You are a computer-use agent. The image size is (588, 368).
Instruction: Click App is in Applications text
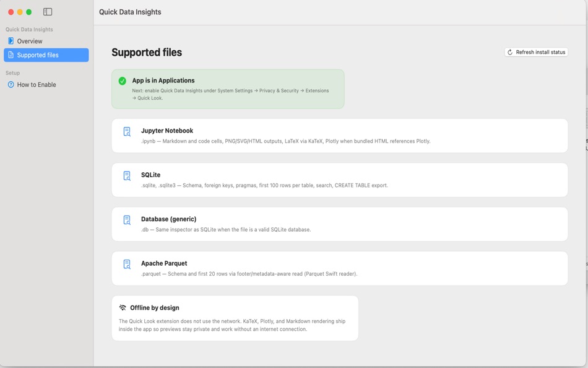tap(163, 81)
